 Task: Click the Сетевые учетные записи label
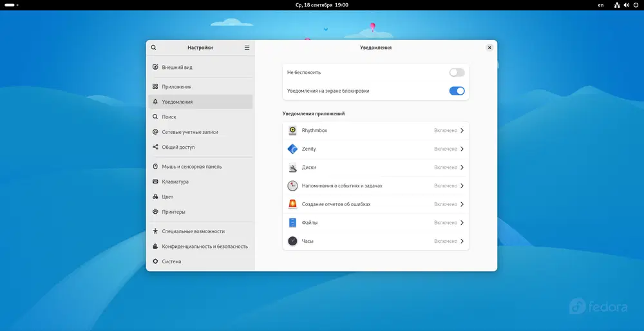[190, 132]
